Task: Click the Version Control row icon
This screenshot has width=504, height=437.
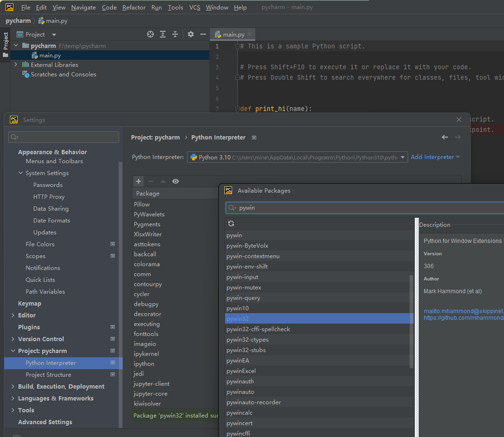Action: tap(113, 339)
